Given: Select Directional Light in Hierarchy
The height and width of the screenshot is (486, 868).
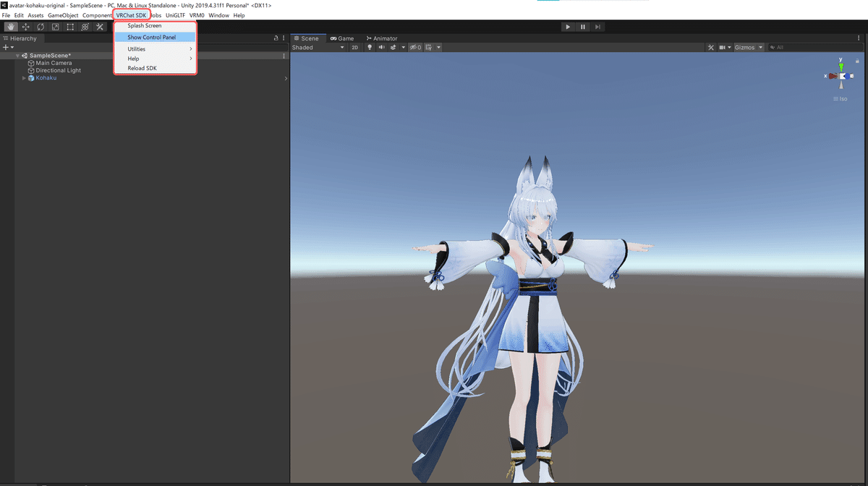Looking at the screenshot, I should (x=58, y=70).
